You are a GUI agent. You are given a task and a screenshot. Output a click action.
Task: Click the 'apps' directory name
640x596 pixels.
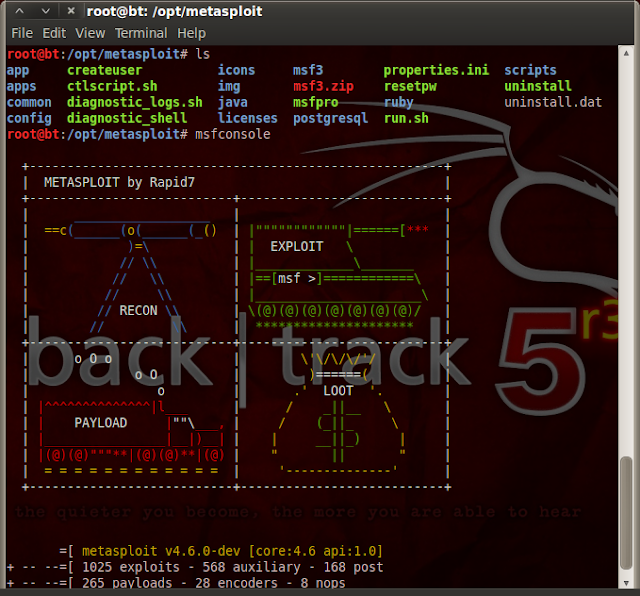[x=22, y=87]
